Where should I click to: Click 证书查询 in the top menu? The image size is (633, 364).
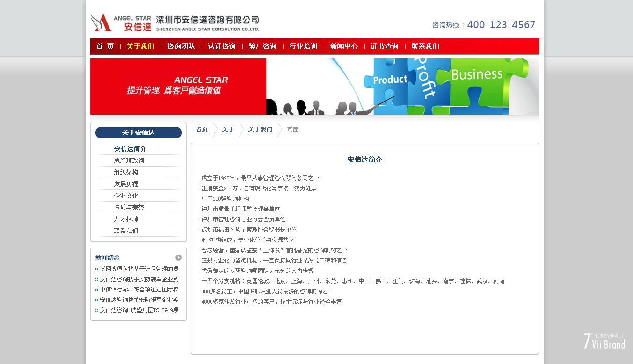[385, 46]
